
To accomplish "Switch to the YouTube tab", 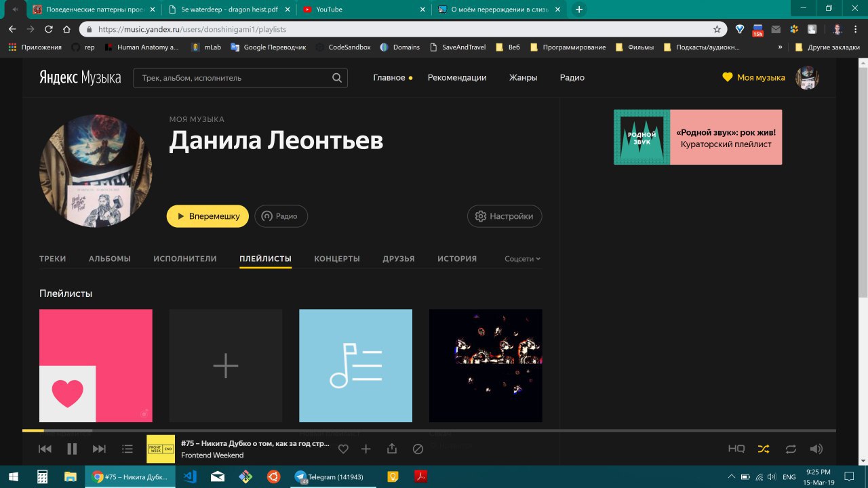I will (363, 9).
